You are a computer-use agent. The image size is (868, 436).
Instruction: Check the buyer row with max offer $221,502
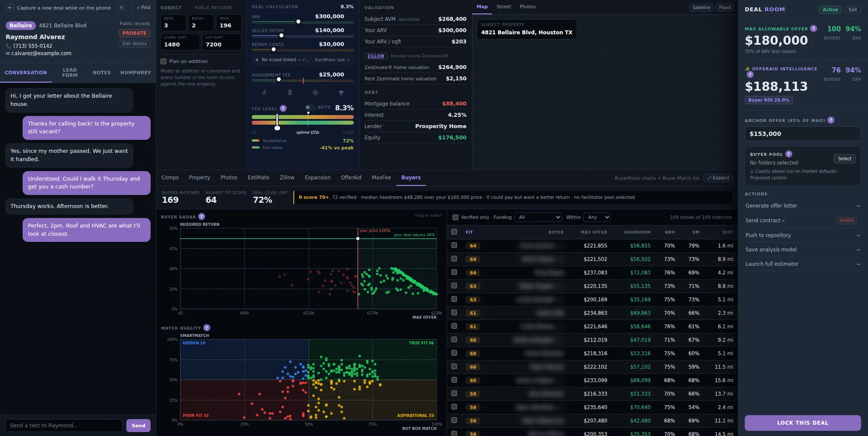(x=454, y=259)
